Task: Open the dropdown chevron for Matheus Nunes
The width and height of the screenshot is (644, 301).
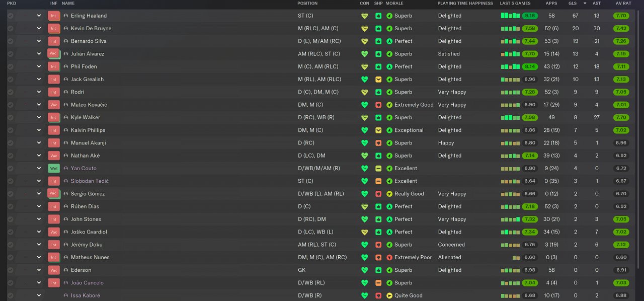Action: point(39,257)
